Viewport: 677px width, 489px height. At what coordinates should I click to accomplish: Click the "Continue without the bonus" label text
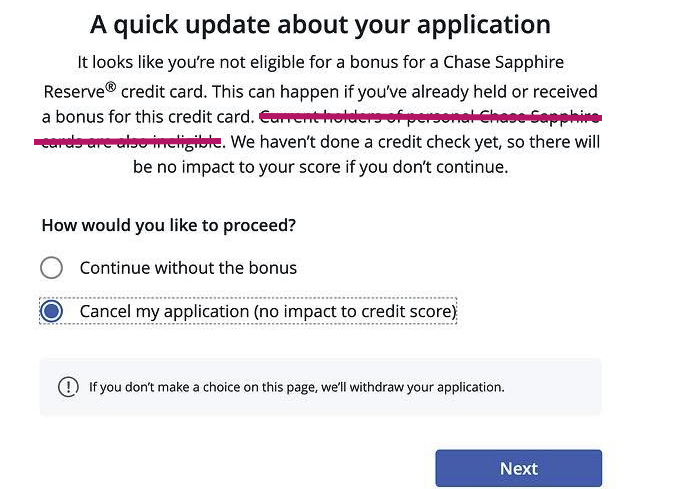[x=188, y=268]
